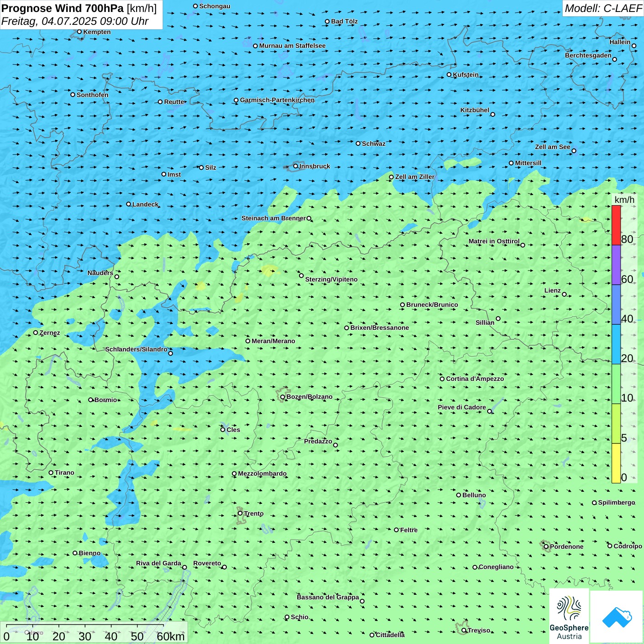This screenshot has height=644, width=644.
Task: Click the 'Zell am Ziller' label
Action: coord(415,177)
